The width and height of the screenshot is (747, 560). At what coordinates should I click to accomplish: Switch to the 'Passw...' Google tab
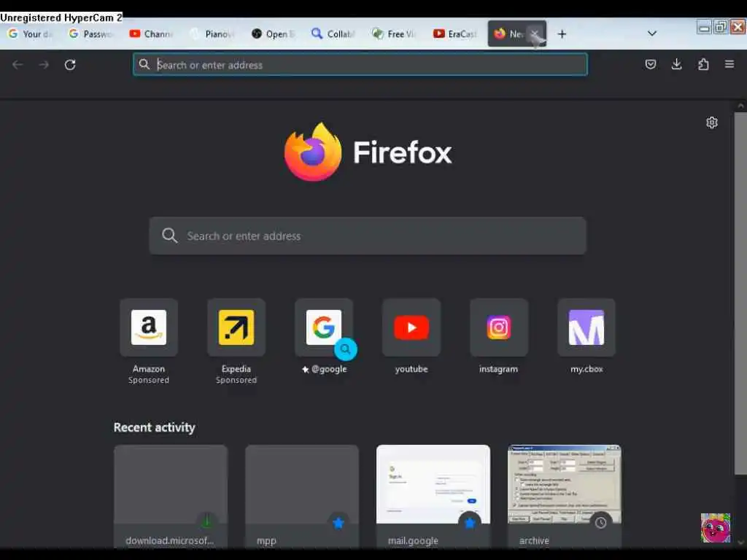pyautogui.click(x=91, y=34)
